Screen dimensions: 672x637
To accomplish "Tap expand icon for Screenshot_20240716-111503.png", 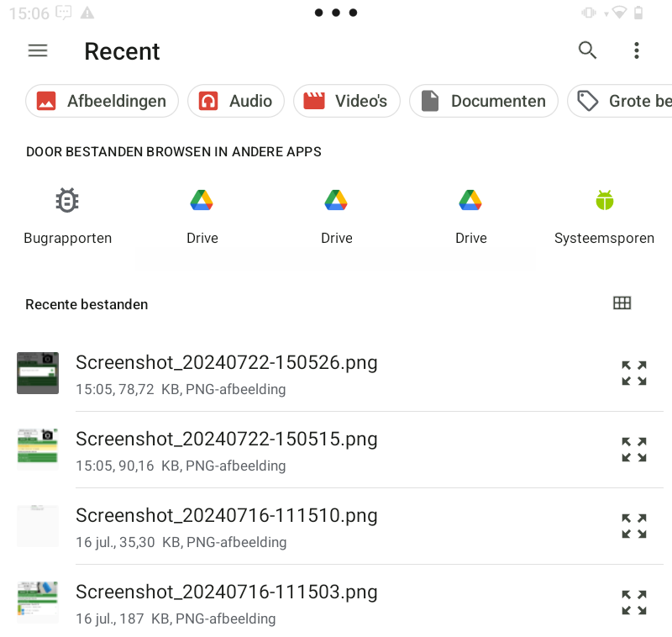I will 633,603.
